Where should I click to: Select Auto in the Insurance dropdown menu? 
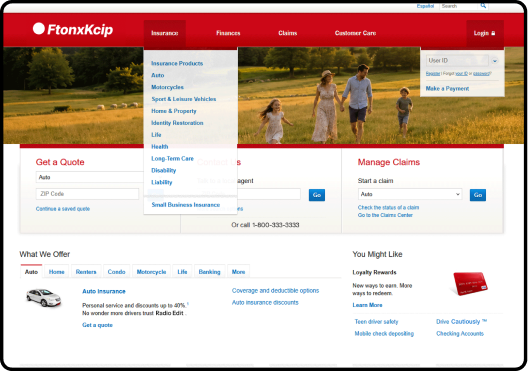coord(158,75)
